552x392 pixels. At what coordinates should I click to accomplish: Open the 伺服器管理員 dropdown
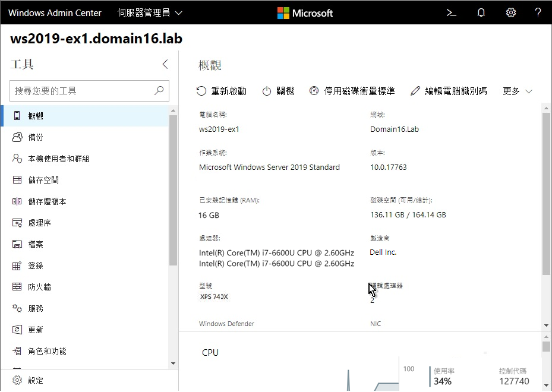[x=150, y=13]
